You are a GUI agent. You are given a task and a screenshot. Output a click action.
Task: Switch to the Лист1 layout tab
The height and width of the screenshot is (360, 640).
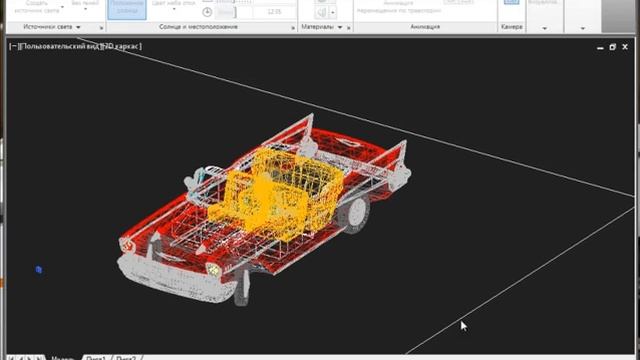(x=96, y=358)
